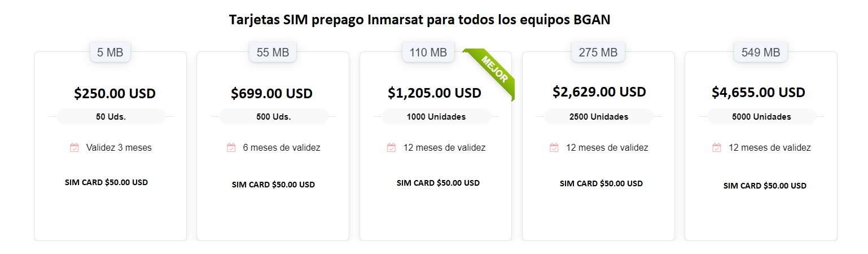Select the 5 MB plan badge
Image resolution: width=868 pixels, height=254 pixels.
pyautogui.click(x=110, y=52)
